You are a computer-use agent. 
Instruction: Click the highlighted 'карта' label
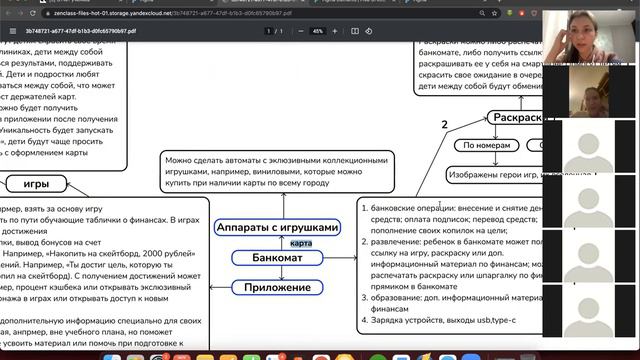pyautogui.click(x=301, y=243)
